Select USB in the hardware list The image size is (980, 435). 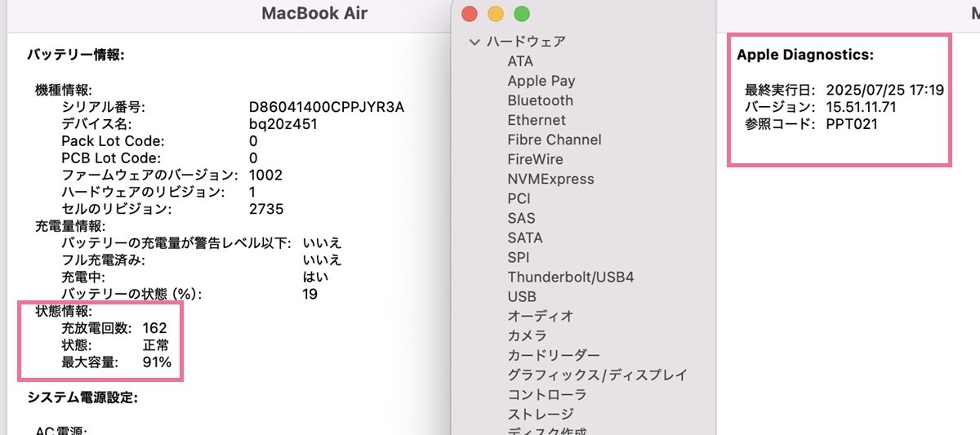522,296
